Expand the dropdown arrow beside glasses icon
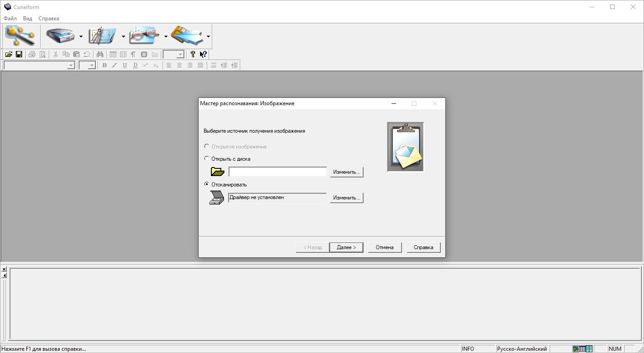644x353 pixels. click(166, 37)
